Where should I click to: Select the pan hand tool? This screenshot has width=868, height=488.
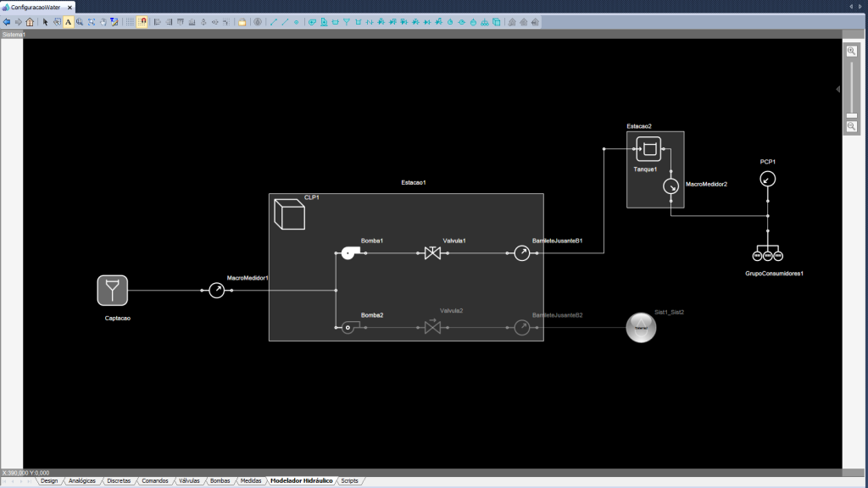pyautogui.click(x=103, y=22)
